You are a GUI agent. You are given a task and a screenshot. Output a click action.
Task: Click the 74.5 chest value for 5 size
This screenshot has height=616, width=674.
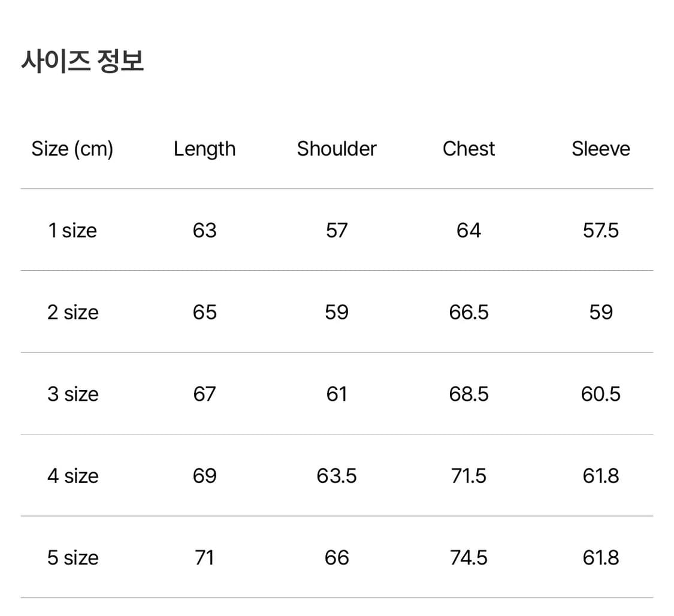pyautogui.click(x=469, y=558)
